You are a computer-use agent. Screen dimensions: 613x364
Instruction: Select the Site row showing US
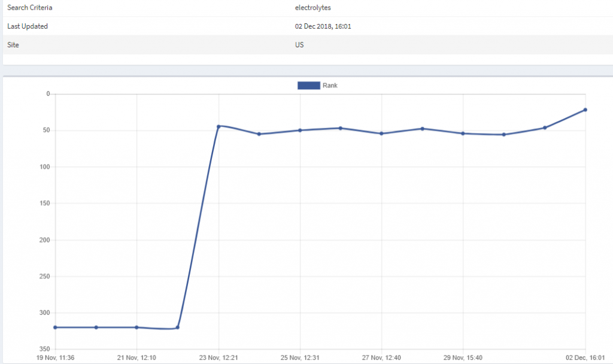pyautogui.click(x=299, y=44)
